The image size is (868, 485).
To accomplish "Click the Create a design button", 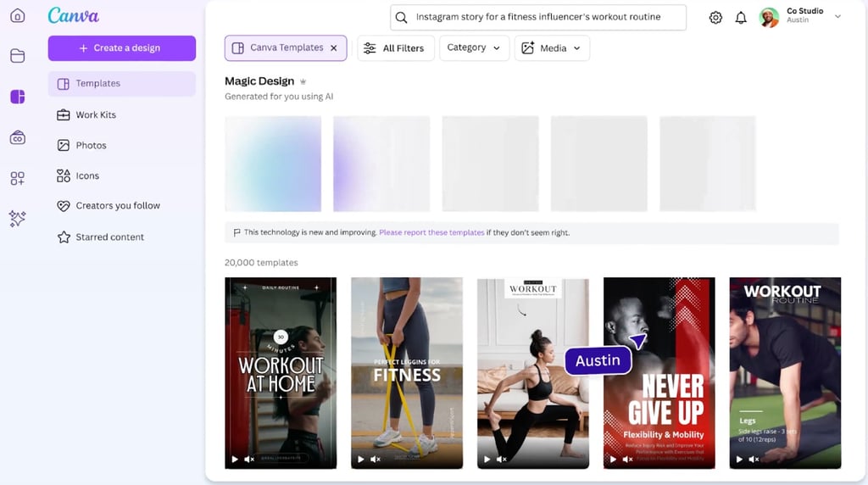I will 121,48.
